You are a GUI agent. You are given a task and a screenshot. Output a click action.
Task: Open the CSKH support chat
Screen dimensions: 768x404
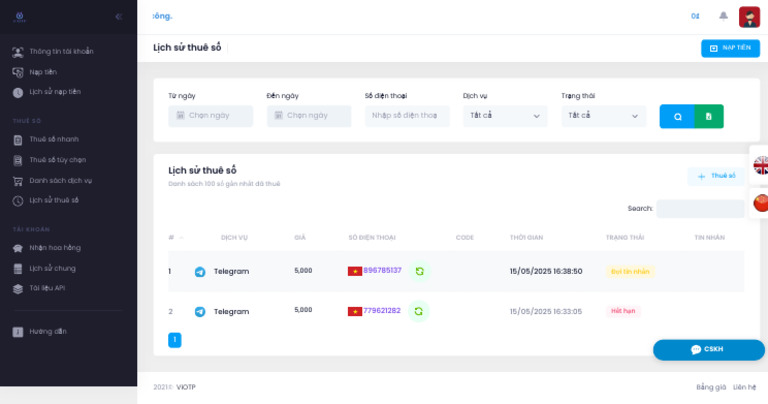coord(708,349)
